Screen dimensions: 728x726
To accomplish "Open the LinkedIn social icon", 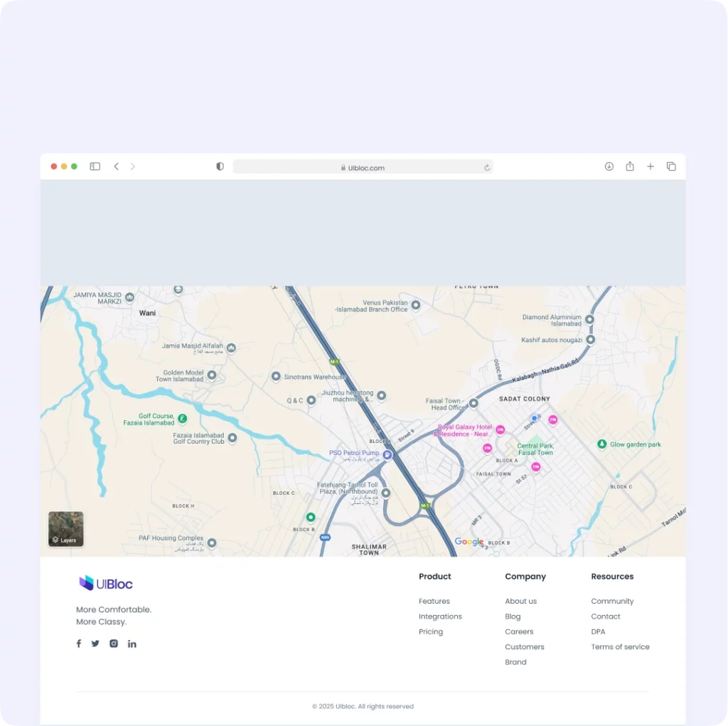I will pyautogui.click(x=132, y=644).
